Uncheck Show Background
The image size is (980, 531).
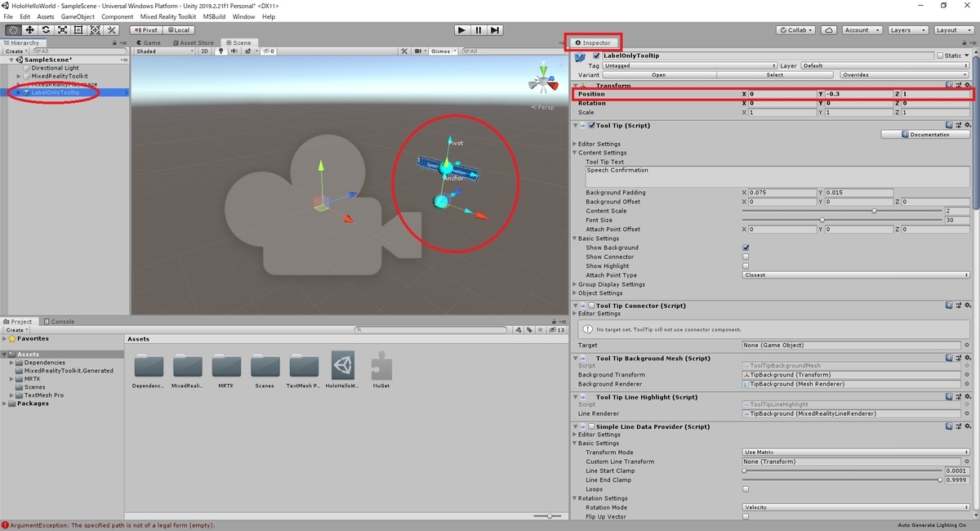click(x=746, y=248)
